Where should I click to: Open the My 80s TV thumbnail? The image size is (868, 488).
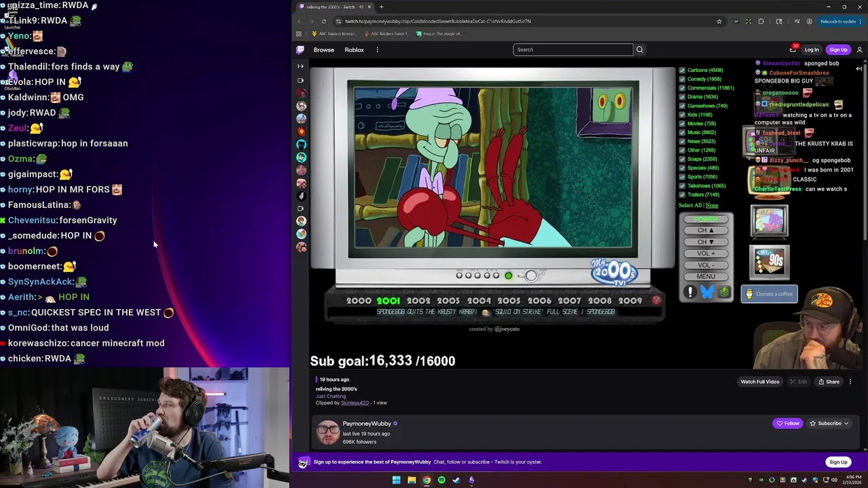click(x=769, y=221)
